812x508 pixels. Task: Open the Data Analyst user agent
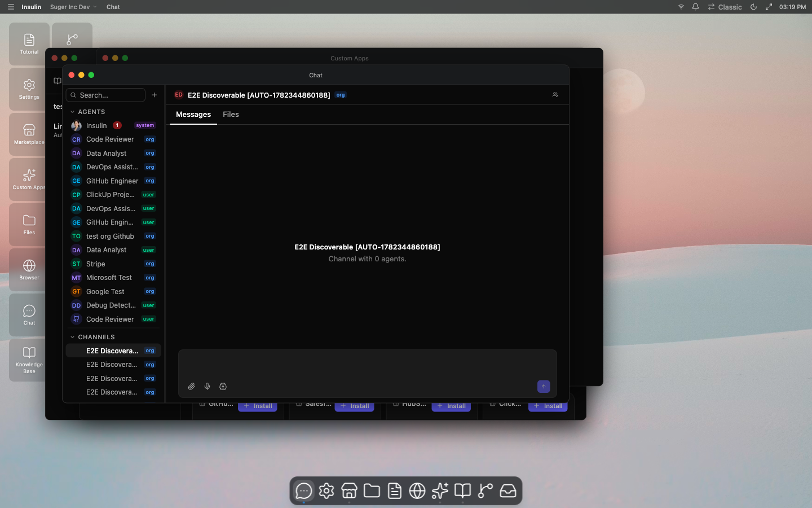(113, 250)
